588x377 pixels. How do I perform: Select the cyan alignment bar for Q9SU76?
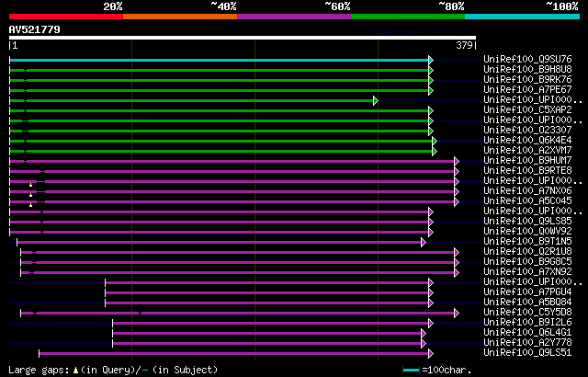coord(219,60)
